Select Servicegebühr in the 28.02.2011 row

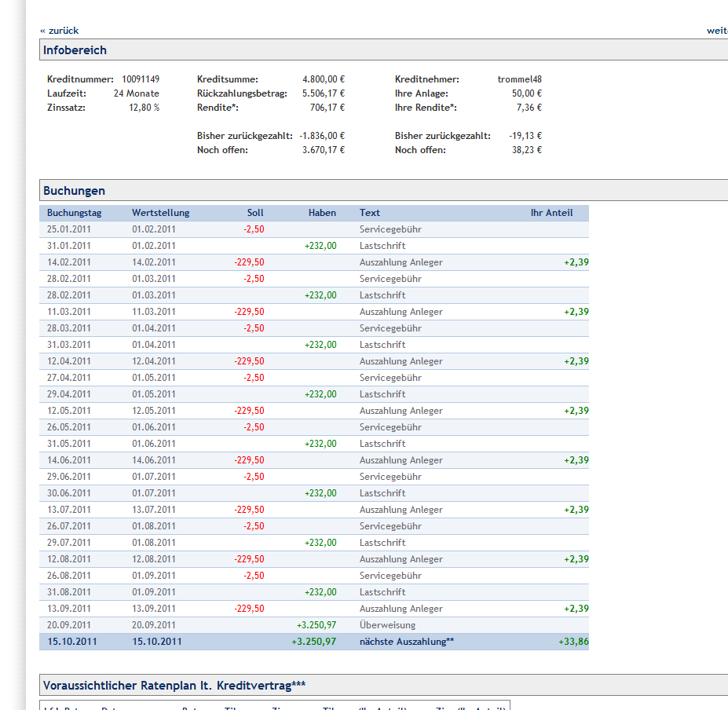coord(390,279)
